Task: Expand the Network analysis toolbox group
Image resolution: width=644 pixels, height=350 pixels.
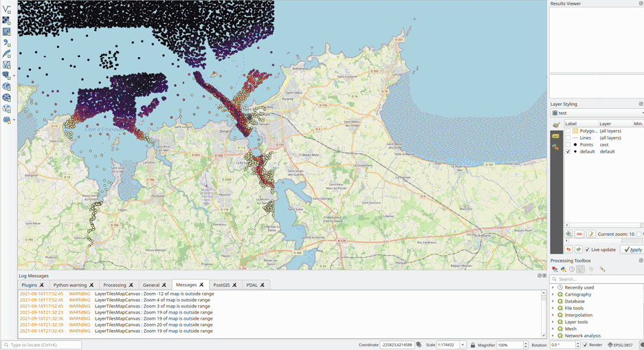Action: 553,336
